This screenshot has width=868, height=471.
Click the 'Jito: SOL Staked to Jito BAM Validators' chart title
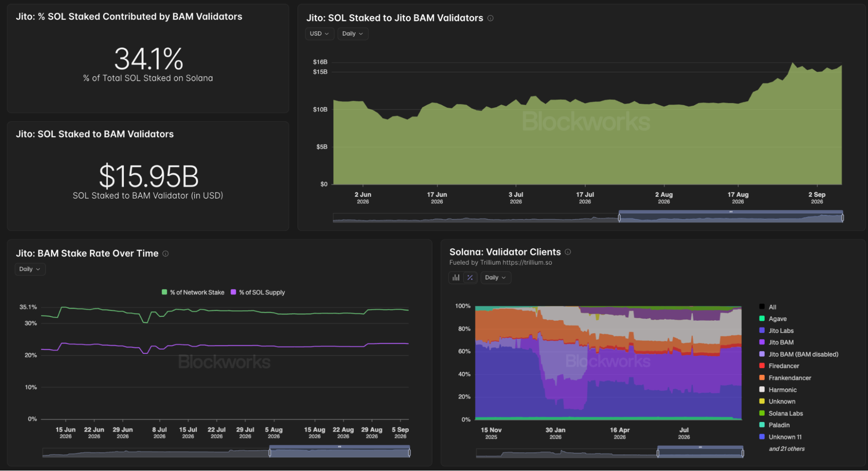[395, 18]
